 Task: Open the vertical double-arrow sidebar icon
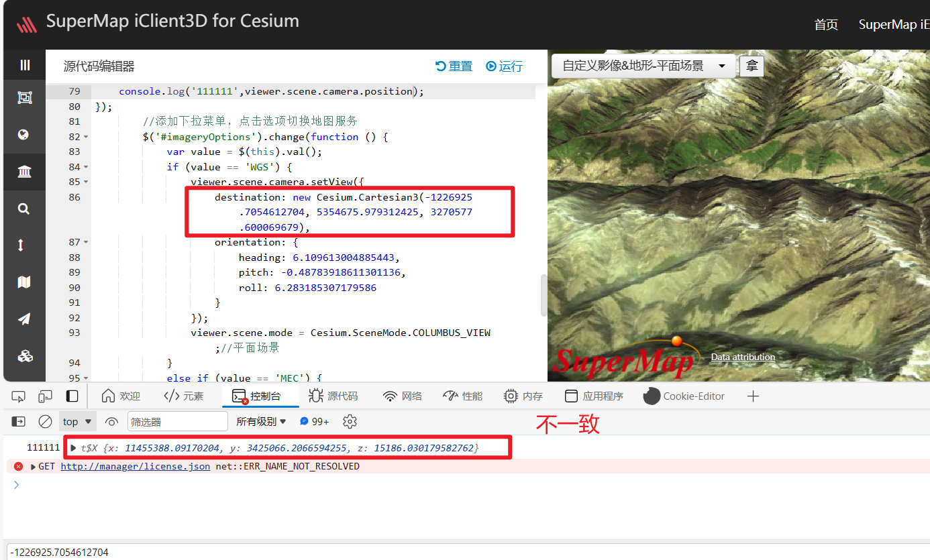[x=21, y=245]
